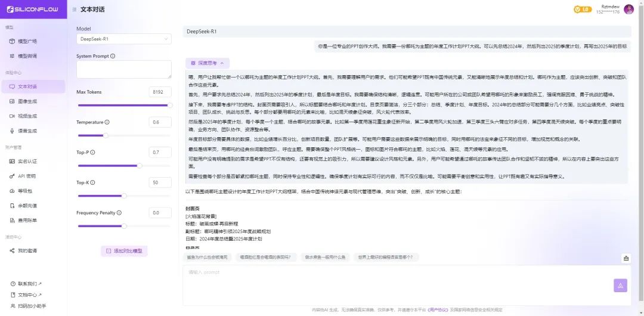Click Top-P info icon
The width and height of the screenshot is (644, 316).
(92, 153)
